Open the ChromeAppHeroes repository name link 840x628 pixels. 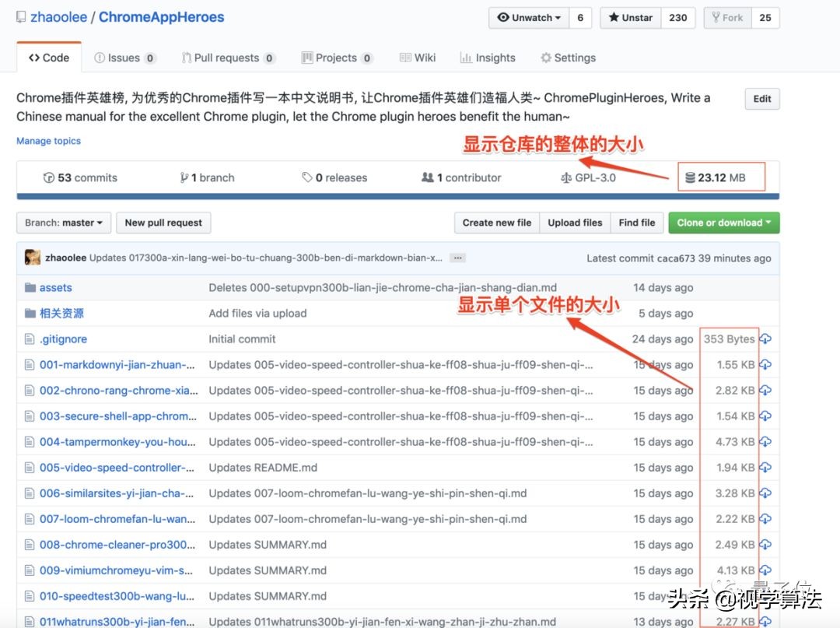point(161,17)
